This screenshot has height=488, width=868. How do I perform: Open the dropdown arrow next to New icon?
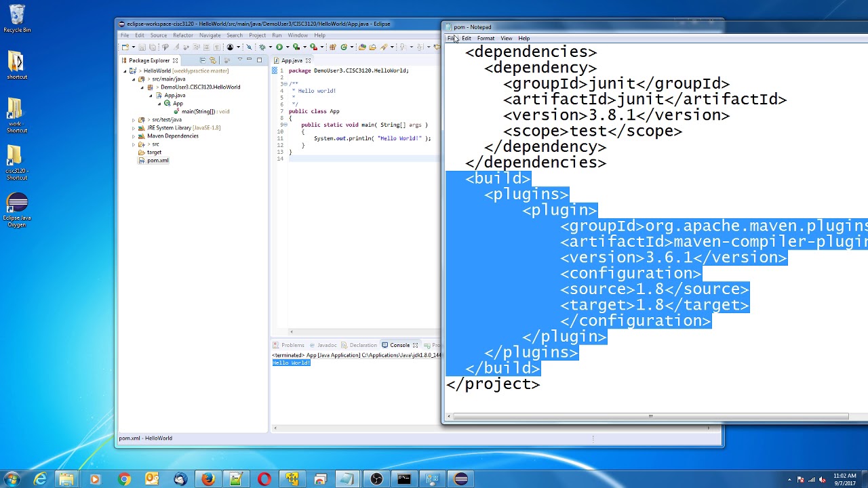click(133, 47)
